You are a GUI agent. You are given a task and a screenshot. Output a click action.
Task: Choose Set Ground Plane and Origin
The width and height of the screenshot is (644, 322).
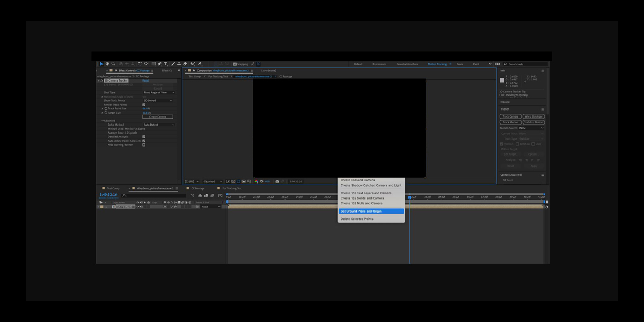coord(371,211)
